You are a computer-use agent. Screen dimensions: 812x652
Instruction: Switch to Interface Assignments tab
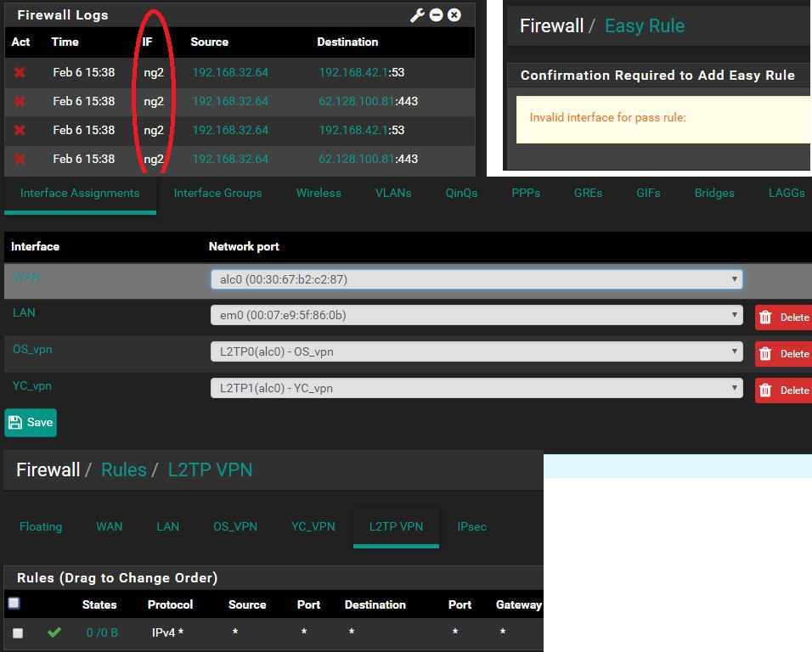click(x=80, y=193)
